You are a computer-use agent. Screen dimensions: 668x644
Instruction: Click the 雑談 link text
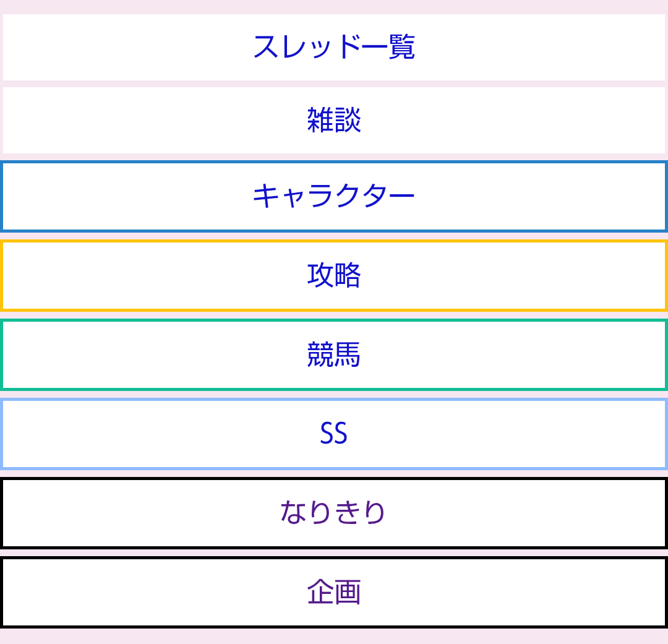[x=334, y=120]
